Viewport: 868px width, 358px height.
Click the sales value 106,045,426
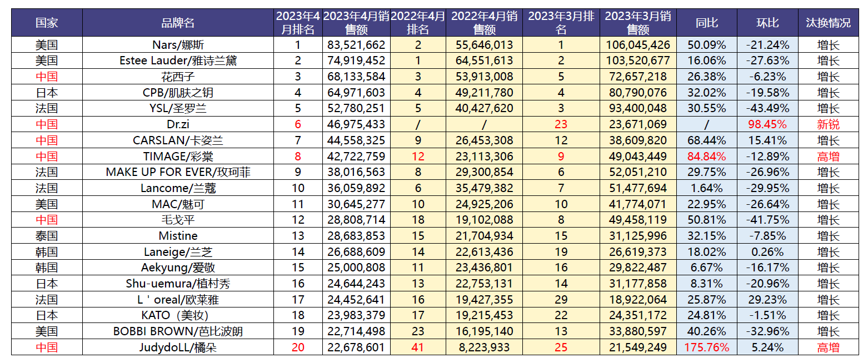[x=638, y=45]
